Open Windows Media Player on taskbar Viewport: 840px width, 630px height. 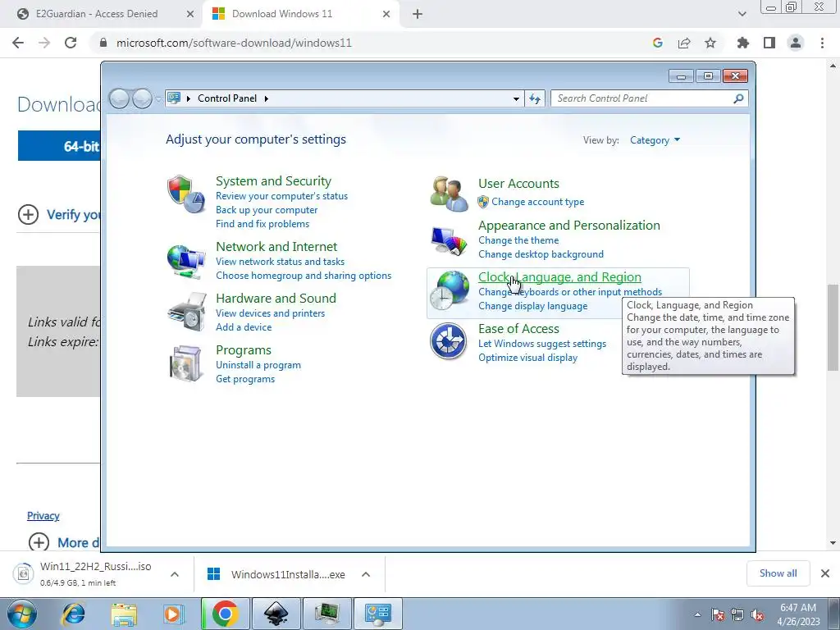click(173, 614)
